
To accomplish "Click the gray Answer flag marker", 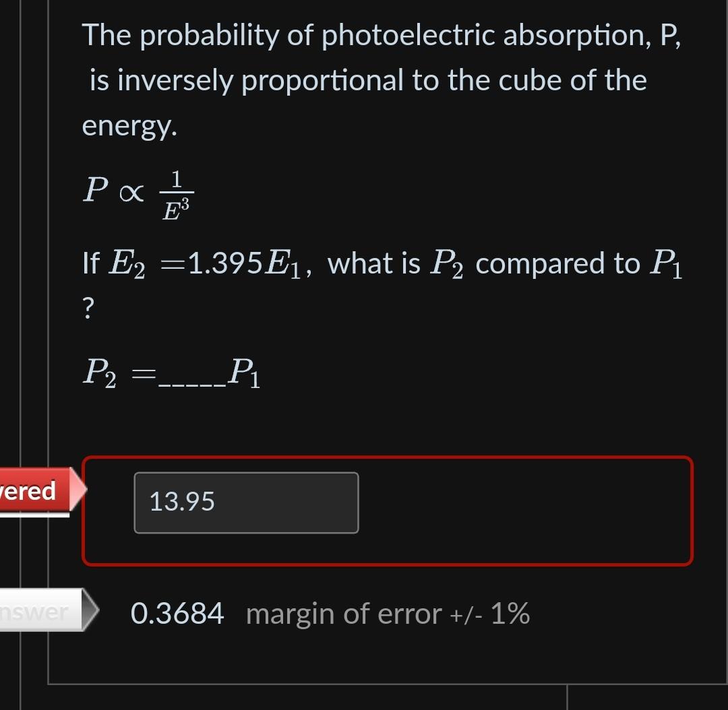I will coord(34,610).
